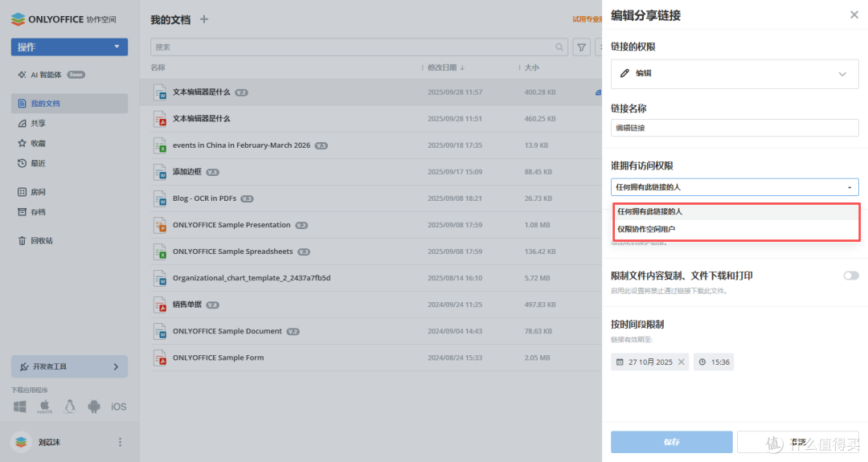Click the Windows app download icon
The height and width of the screenshot is (462, 868).
20,407
